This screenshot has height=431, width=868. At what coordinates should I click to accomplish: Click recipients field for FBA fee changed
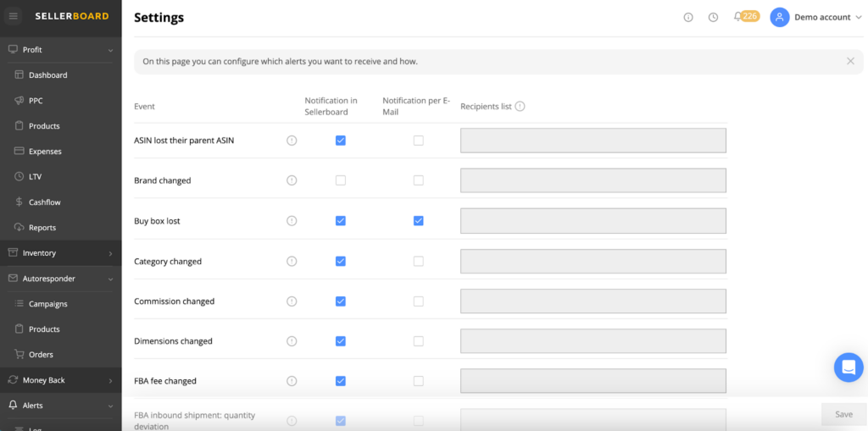coord(593,381)
